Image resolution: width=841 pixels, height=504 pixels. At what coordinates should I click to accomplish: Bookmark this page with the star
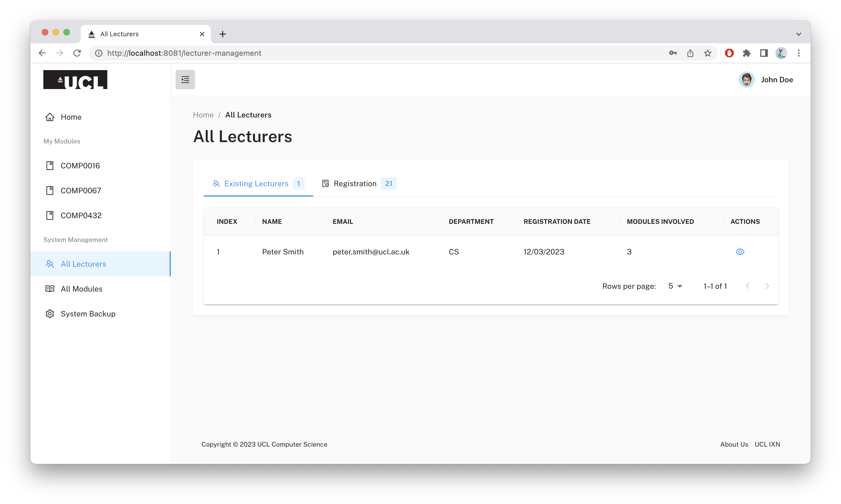[707, 53]
